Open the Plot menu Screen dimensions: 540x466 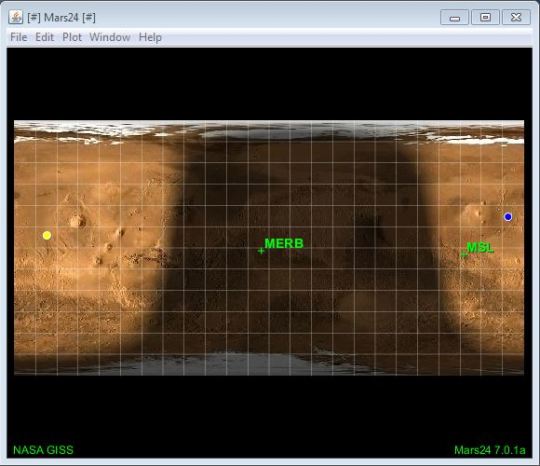point(72,37)
